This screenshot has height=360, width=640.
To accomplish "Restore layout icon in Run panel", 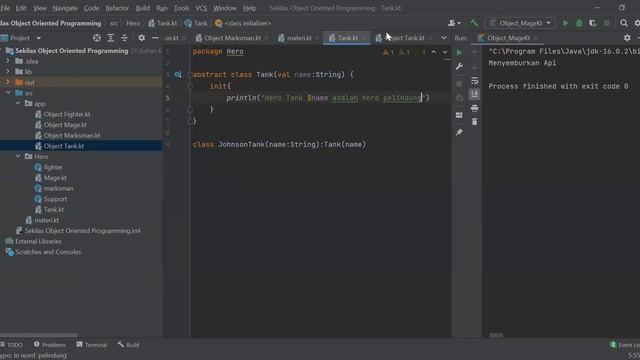I will 459,115.
